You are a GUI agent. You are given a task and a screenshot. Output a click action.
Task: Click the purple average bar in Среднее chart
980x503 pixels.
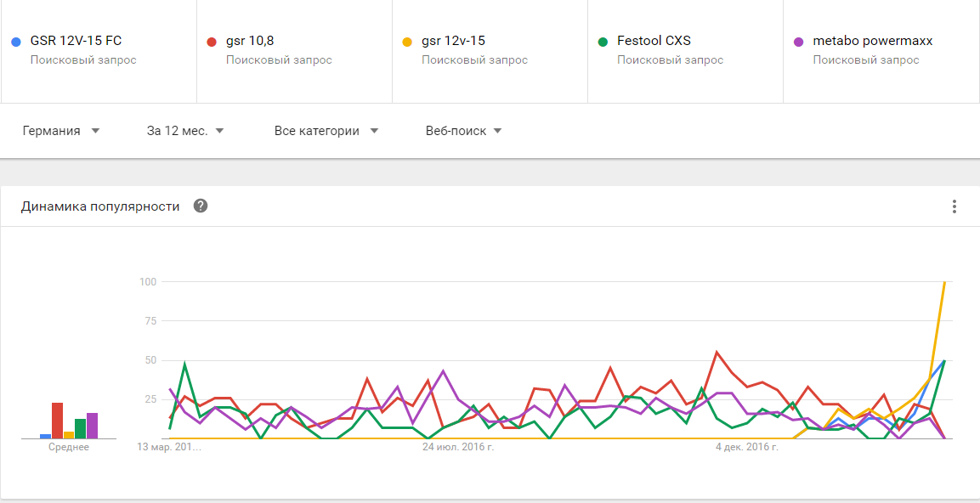92,426
